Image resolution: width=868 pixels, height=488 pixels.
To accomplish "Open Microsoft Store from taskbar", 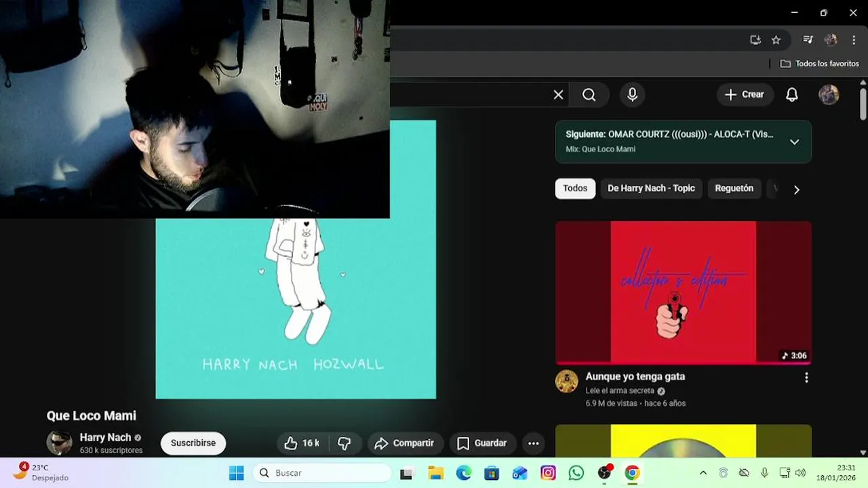I will click(492, 473).
